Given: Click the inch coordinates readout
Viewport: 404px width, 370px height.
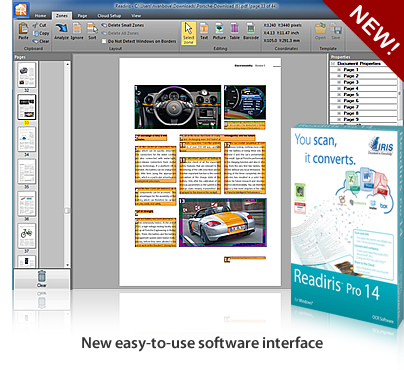Looking at the screenshot, I should click(282, 33).
